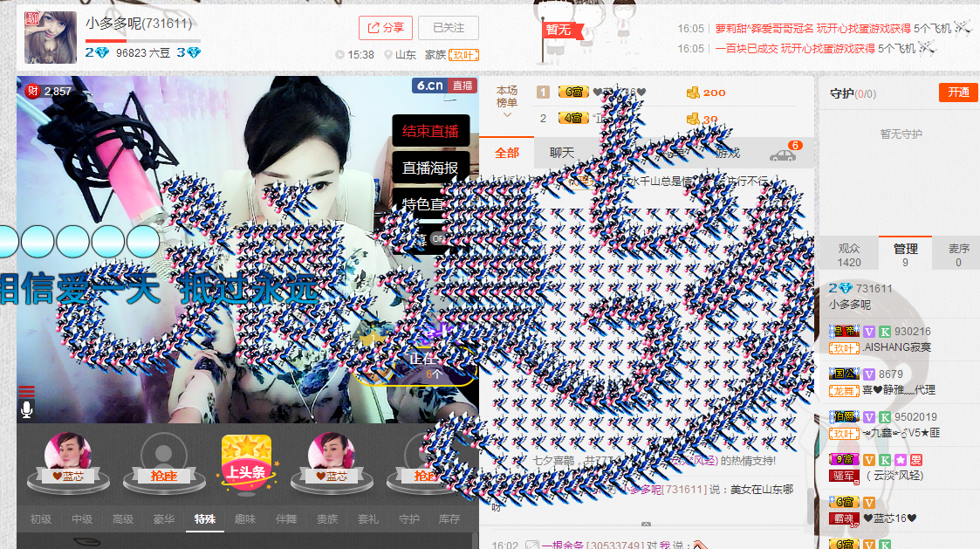The height and width of the screenshot is (549, 980).
Task: Click the 皇帝 rank badge next to 930216
Action: click(x=845, y=332)
